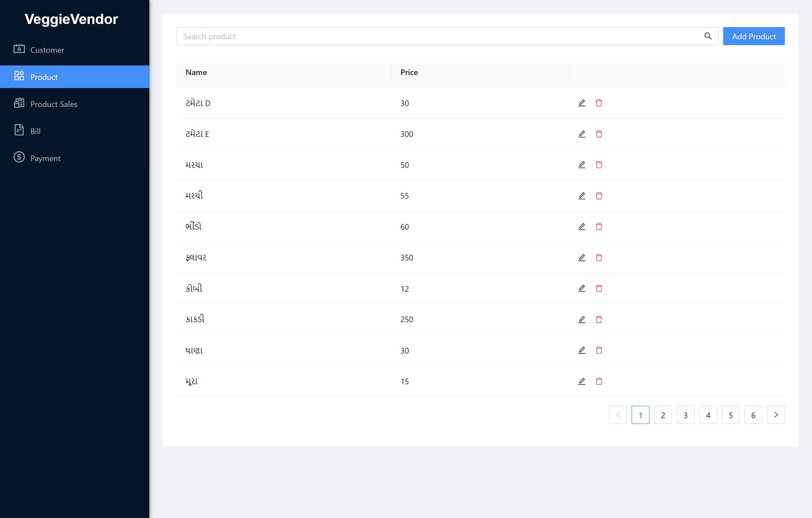
Task: Select page 6 in pagination
Action: [x=753, y=415]
